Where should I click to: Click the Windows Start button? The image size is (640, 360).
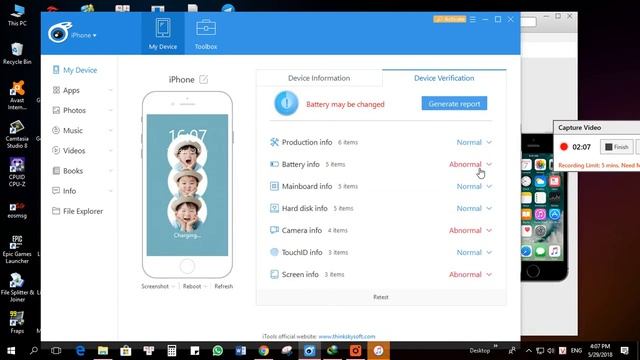[11, 351]
